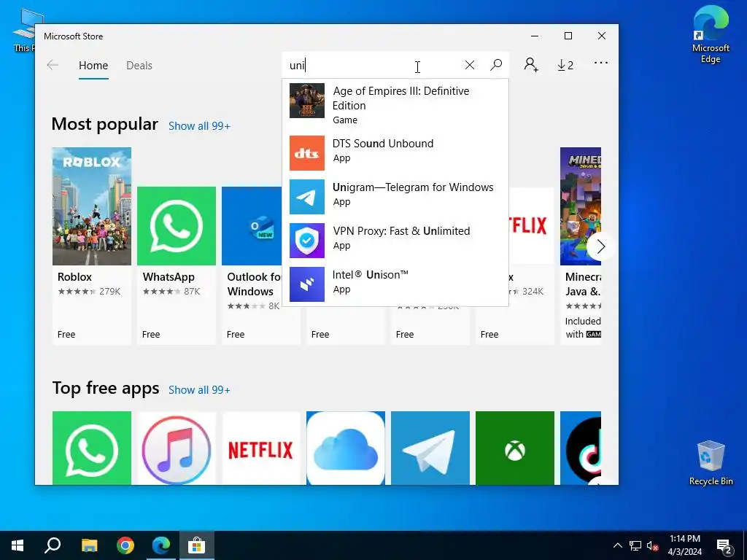This screenshot has height=560, width=747.
Task: Launch Google Chrome from taskbar
Action: (125, 545)
